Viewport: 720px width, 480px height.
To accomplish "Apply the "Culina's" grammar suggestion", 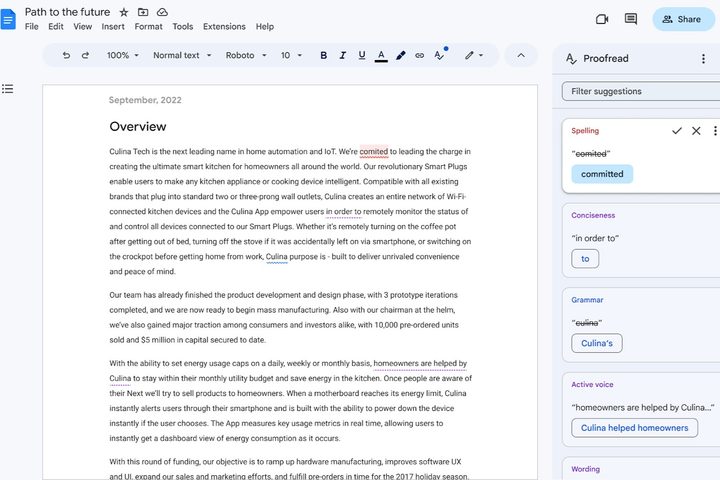I will click(x=597, y=343).
